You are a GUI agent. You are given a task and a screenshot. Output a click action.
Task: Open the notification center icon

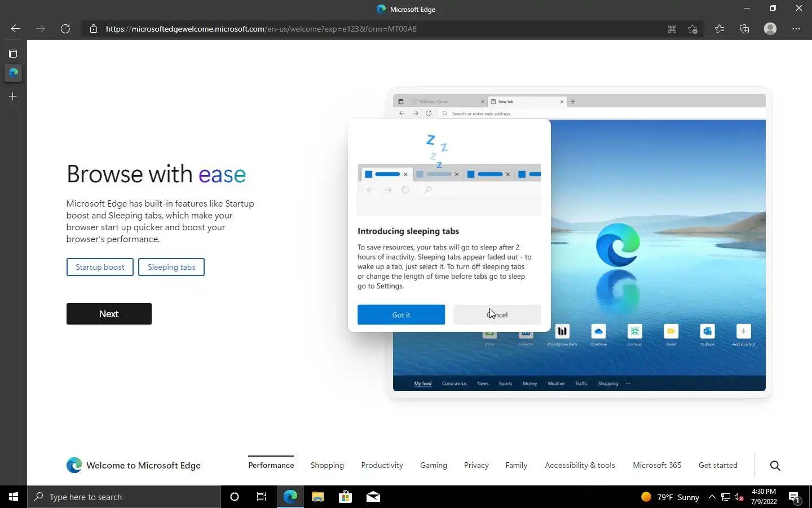pos(795,497)
